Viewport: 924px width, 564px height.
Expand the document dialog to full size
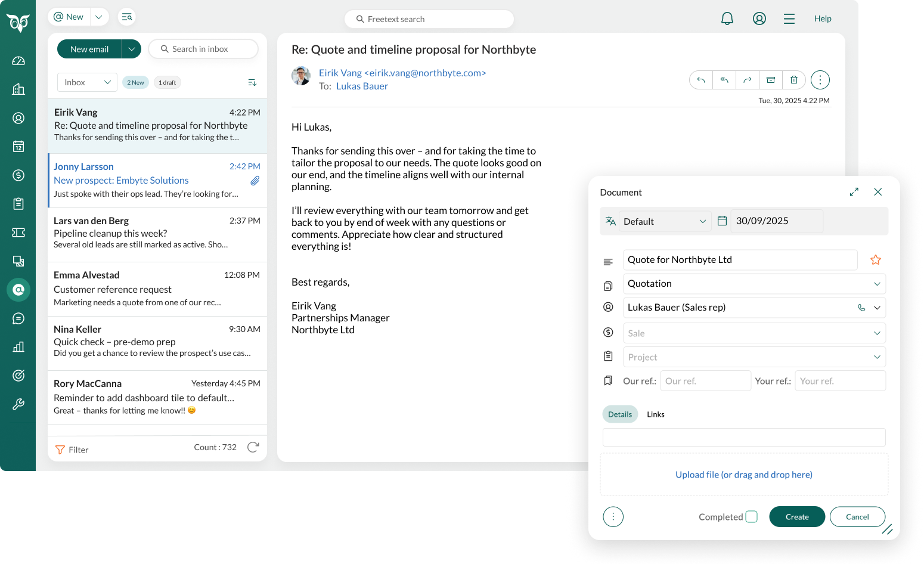coord(854,192)
